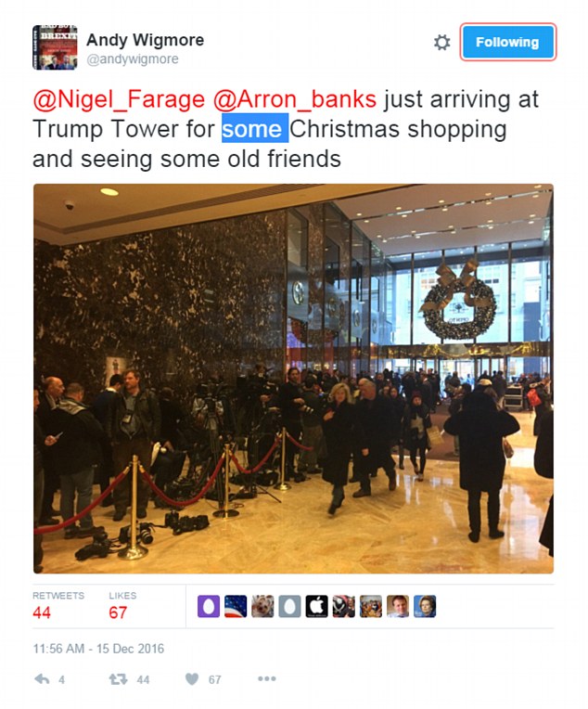This screenshot has height=709, width=588.
Task: Click the American flag liker avatar
Action: (236, 606)
